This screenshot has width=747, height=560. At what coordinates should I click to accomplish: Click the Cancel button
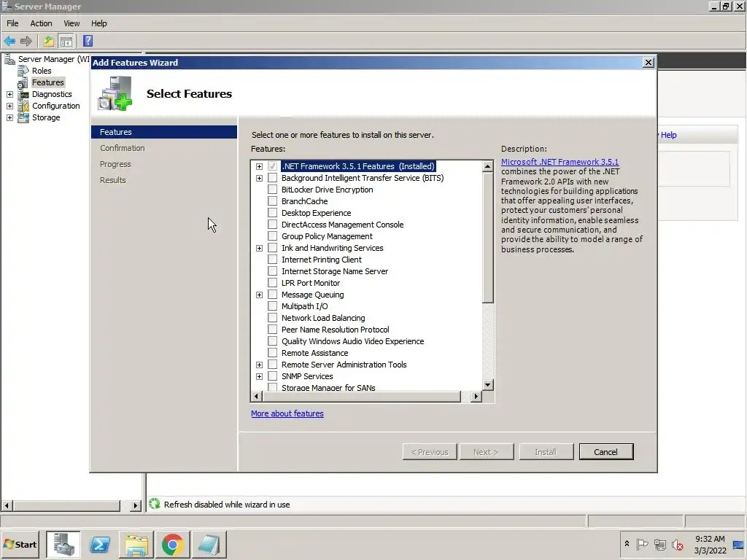tap(606, 452)
